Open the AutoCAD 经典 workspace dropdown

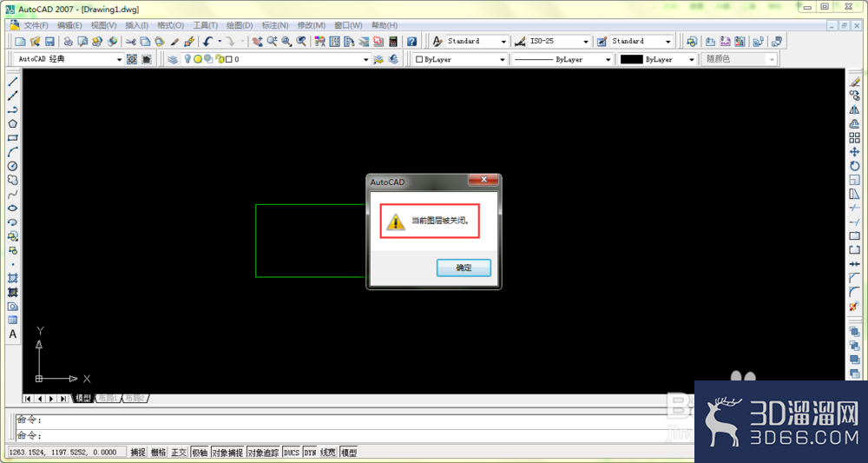click(x=120, y=59)
